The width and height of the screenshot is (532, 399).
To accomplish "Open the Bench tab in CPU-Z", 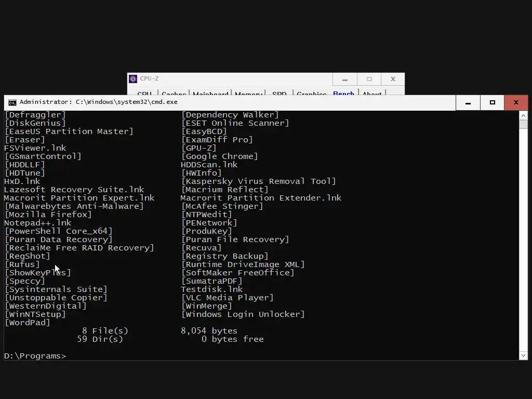I will click(x=343, y=94).
